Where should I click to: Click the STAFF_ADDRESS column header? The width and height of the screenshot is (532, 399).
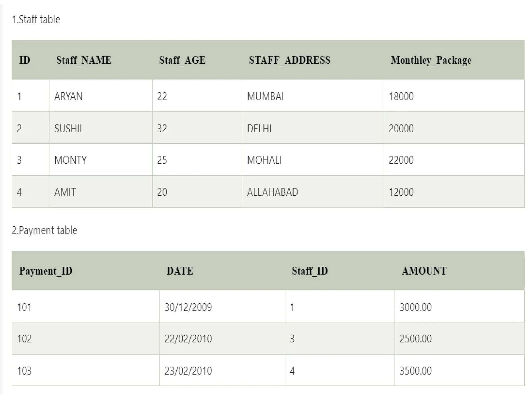click(x=290, y=60)
